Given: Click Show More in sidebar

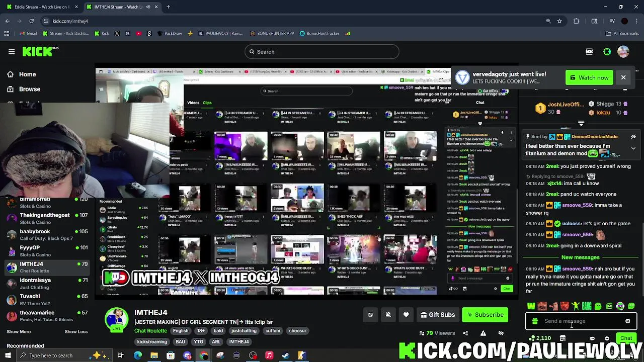Looking at the screenshot, I should point(19,332).
